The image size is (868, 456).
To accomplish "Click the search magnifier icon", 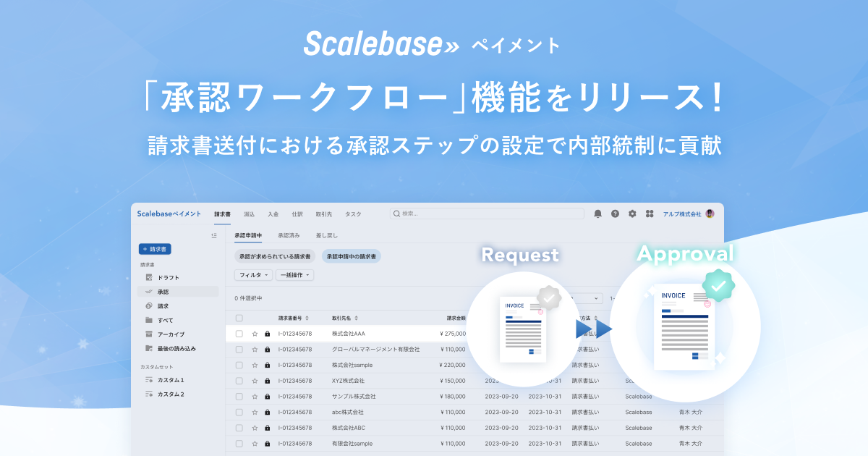I will 396,214.
